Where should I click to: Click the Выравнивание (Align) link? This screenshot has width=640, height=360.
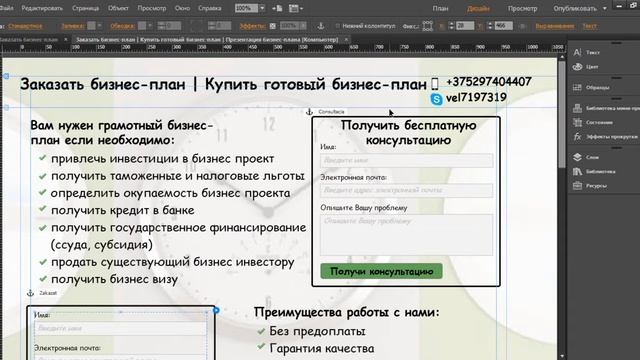pyautogui.click(x=555, y=26)
